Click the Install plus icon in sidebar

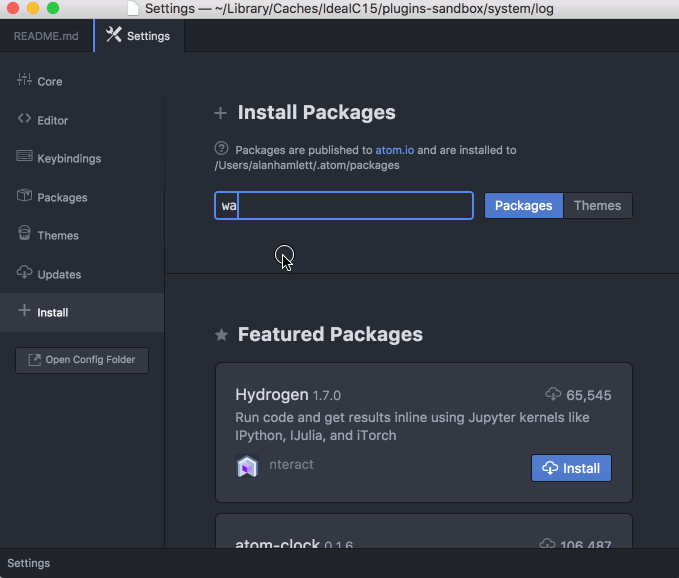24,310
